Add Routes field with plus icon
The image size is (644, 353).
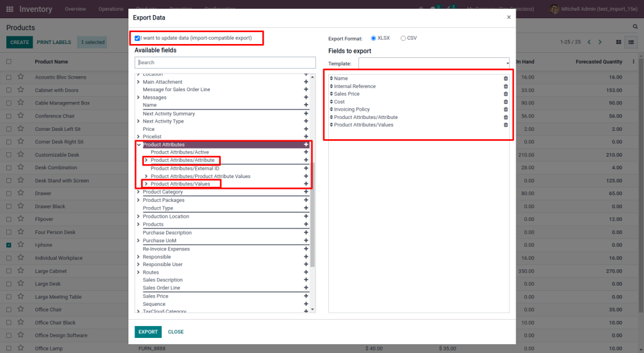click(x=306, y=272)
